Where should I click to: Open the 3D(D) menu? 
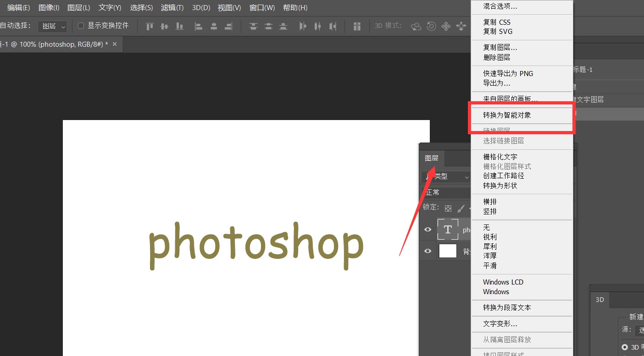click(x=201, y=8)
